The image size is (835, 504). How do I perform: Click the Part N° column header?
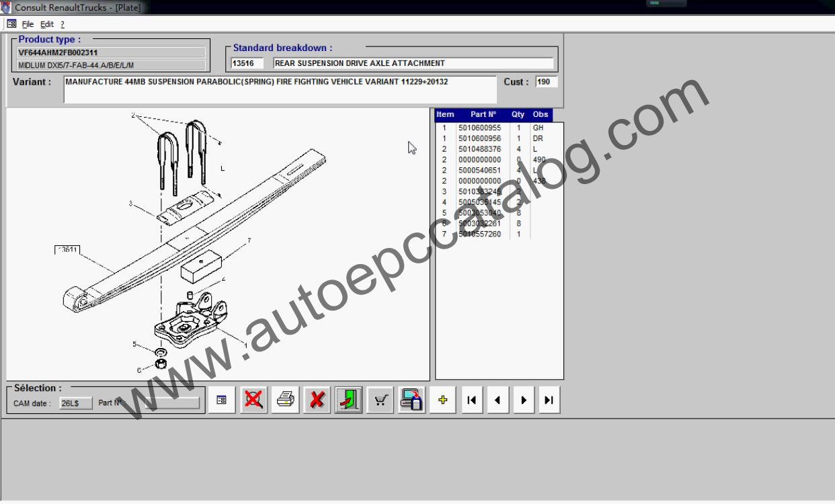pos(483,115)
